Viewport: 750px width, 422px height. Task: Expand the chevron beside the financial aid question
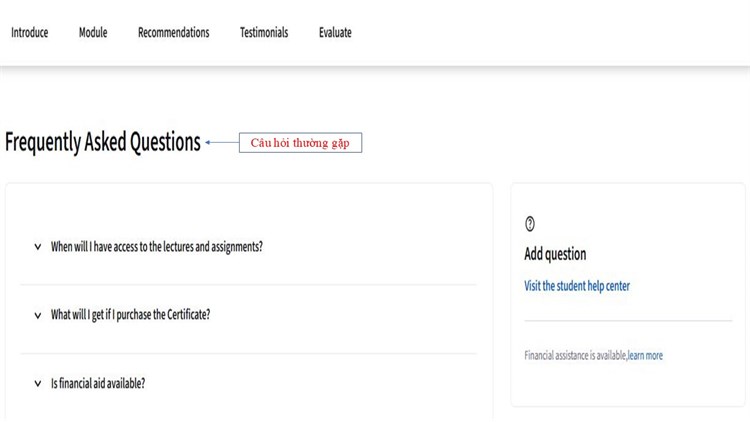38,383
